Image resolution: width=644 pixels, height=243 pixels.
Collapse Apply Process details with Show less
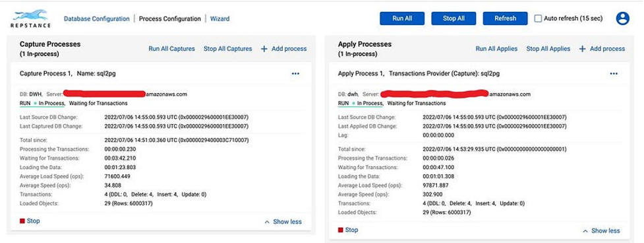[601, 230]
